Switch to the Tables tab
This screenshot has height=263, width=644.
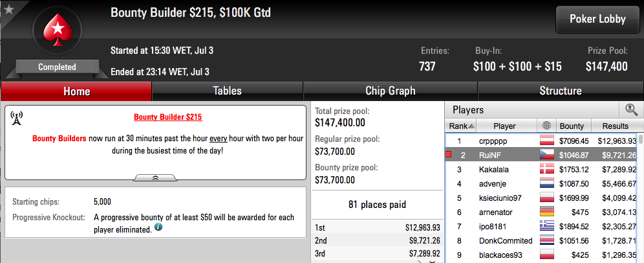click(x=227, y=91)
